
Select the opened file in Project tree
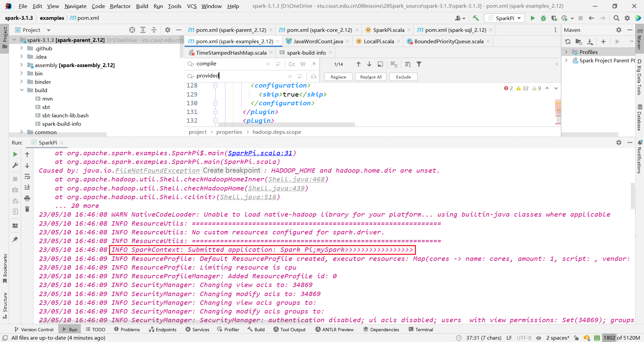pyautogui.click(x=132, y=30)
